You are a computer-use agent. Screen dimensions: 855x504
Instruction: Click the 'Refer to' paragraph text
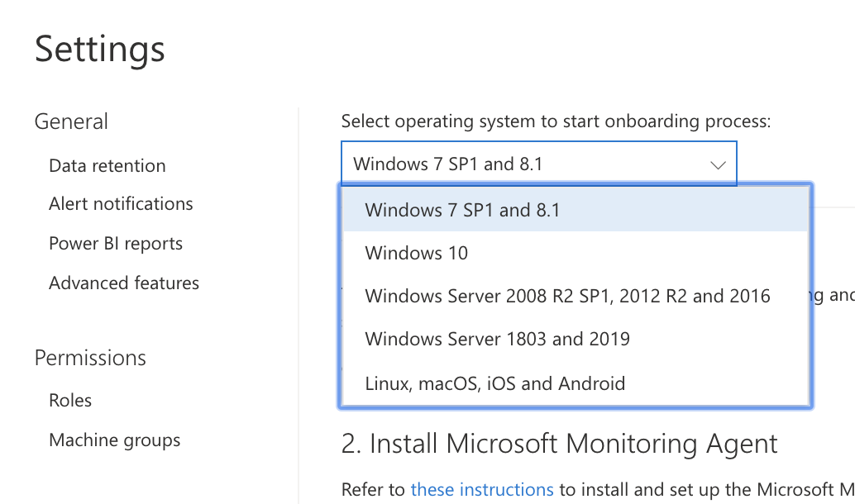pos(374,490)
